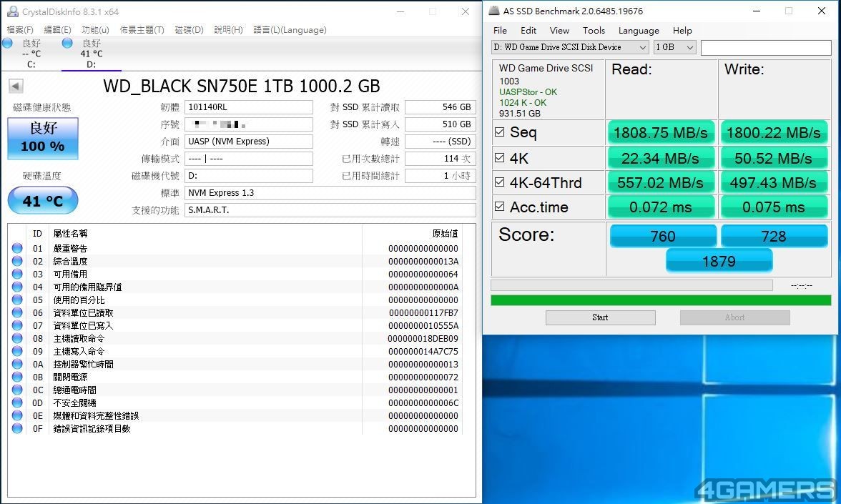Image resolution: width=841 pixels, height=504 pixels.
Task: Open the 1 GB test size dropdown
Action: tap(675, 47)
